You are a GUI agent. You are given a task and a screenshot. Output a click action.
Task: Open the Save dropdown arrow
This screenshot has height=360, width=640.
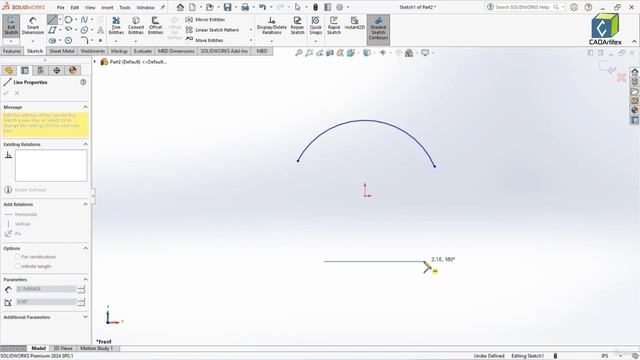point(236,7)
